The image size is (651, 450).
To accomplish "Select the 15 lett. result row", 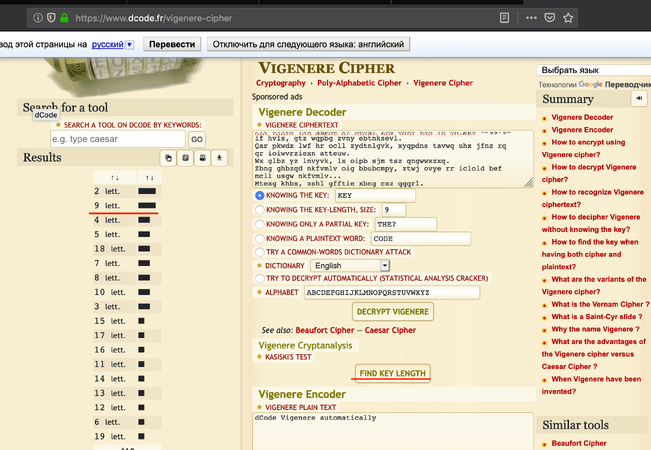I will [127, 321].
